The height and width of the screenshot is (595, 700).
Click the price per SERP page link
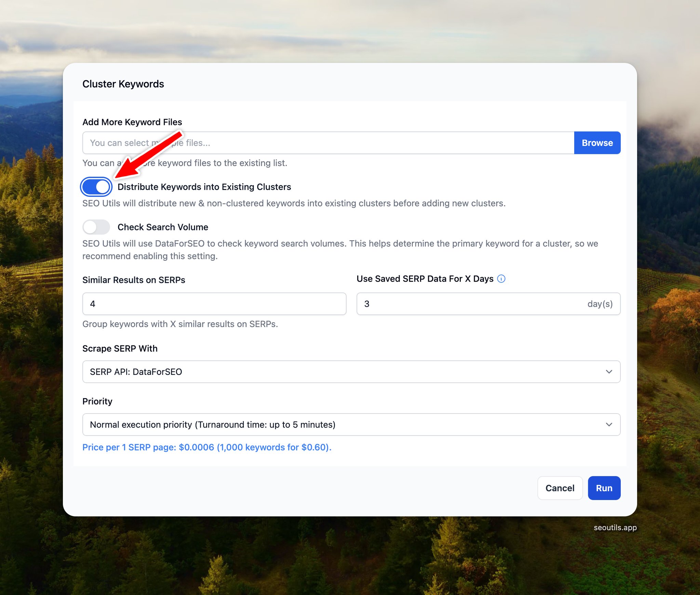point(207,447)
